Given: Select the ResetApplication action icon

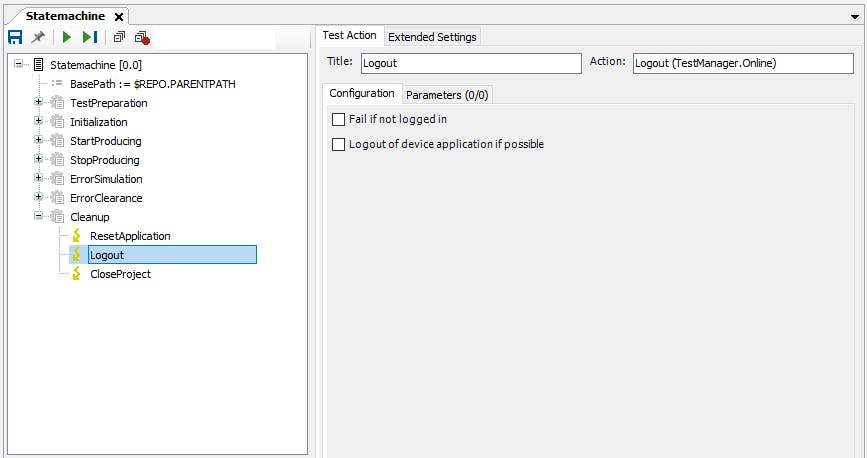Looking at the screenshot, I should click(77, 236).
